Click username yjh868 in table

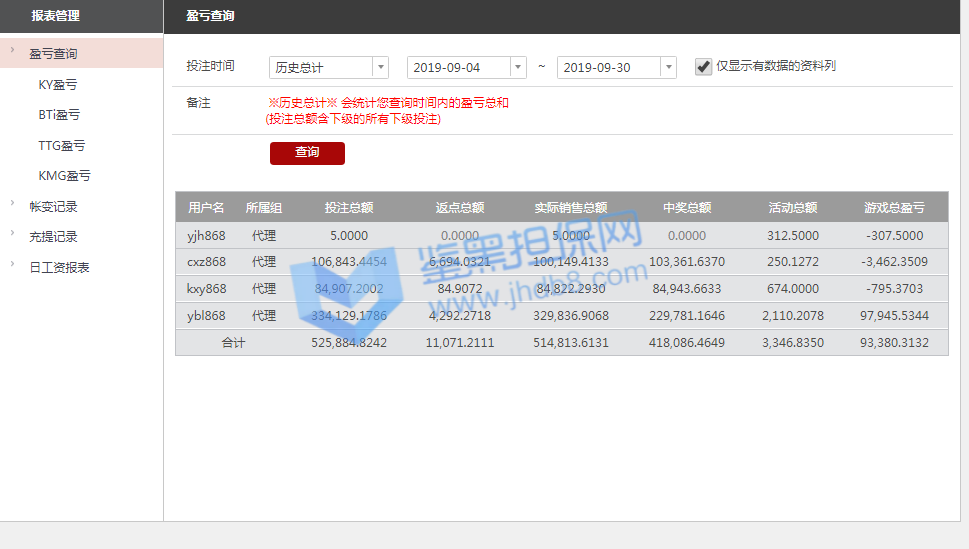(x=206, y=236)
